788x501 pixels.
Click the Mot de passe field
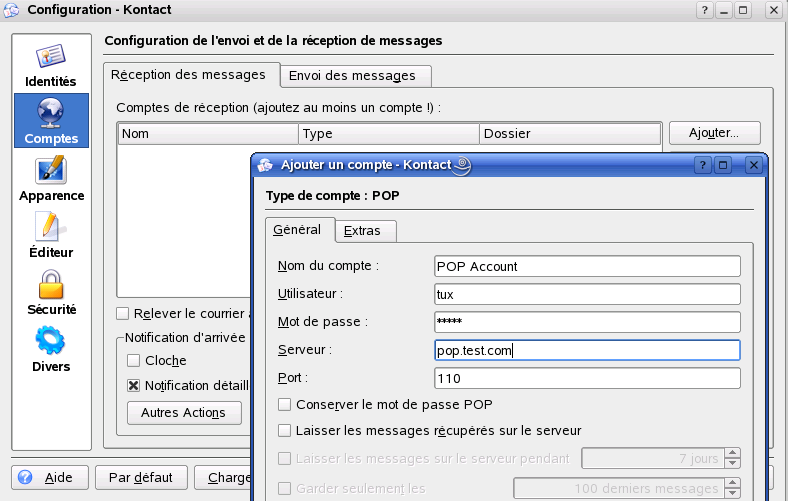(x=587, y=322)
